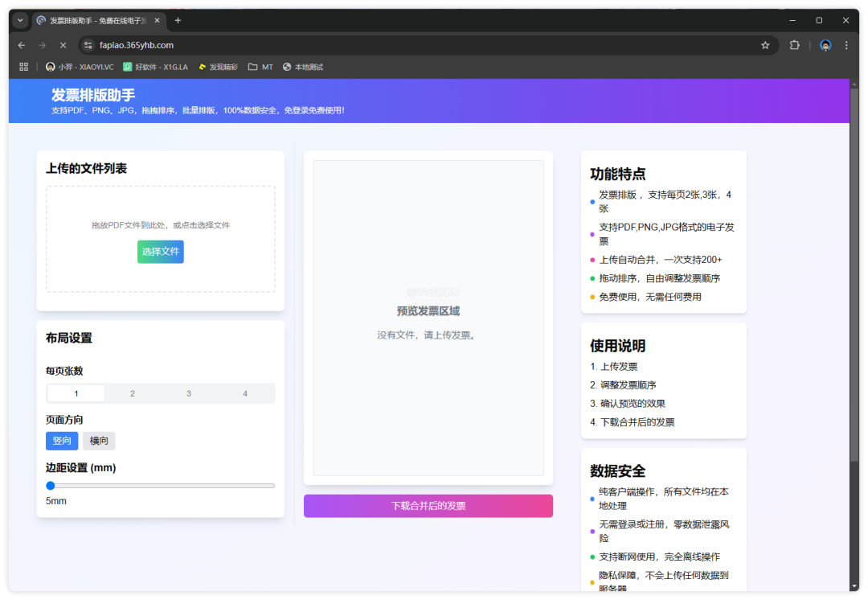This screenshot has height=600, width=868.
Task: Open the browser extensions puzzle icon
Action: [x=795, y=45]
